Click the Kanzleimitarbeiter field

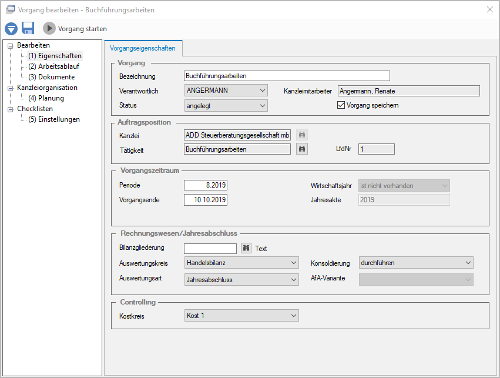409,91
